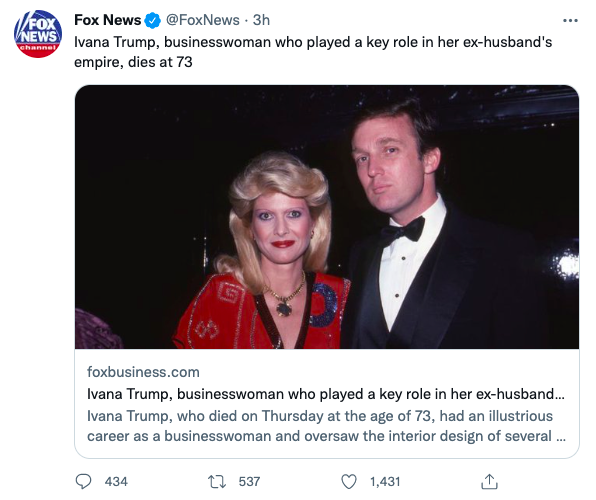This screenshot has width=596, height=500.
Task: Click the blue verified badge
Action: [x=152, y=21]
